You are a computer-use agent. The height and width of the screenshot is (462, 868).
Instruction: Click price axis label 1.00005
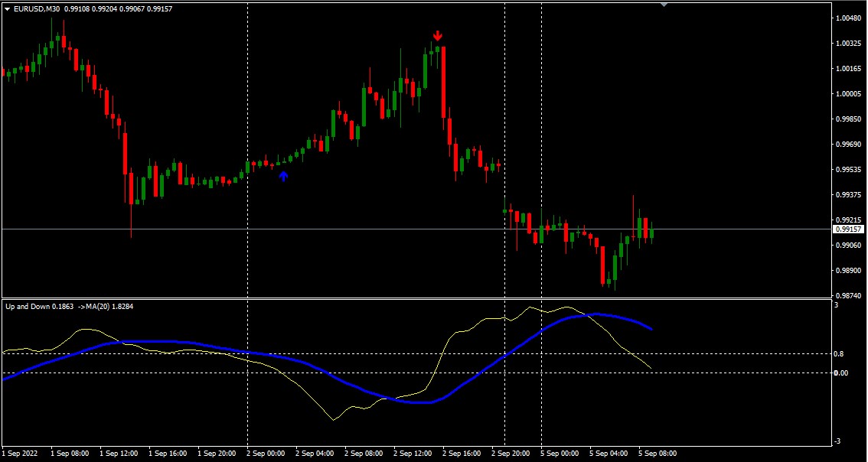849,94
